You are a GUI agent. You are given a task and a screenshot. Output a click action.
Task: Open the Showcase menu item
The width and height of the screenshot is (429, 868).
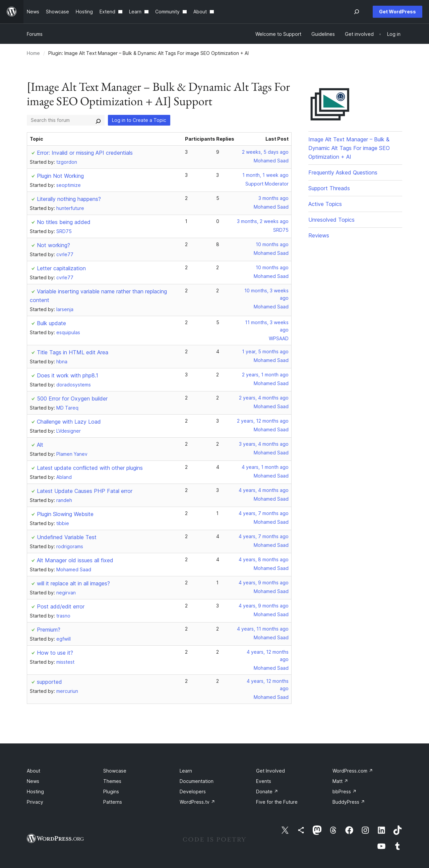click(x=57, y=12)
